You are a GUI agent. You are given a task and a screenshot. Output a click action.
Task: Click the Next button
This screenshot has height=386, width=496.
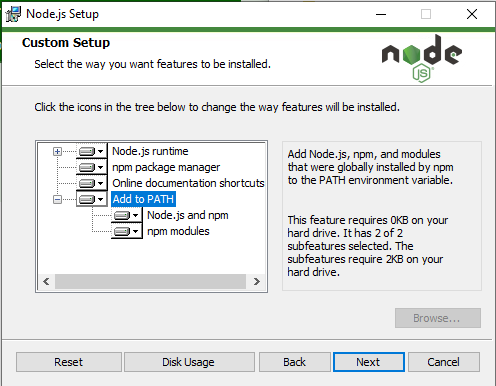tap(369, 362)
